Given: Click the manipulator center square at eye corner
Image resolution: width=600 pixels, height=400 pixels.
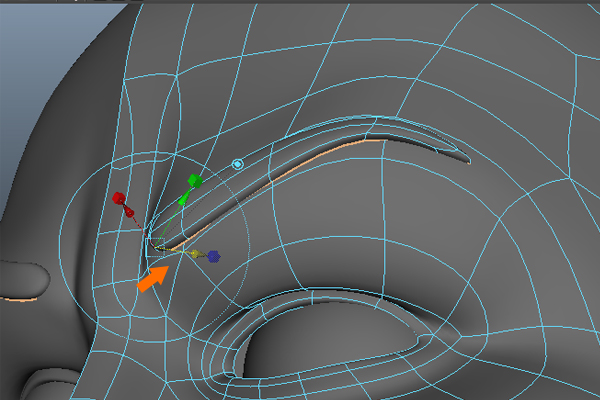Looking at the screenshot, I should point(155,248).
